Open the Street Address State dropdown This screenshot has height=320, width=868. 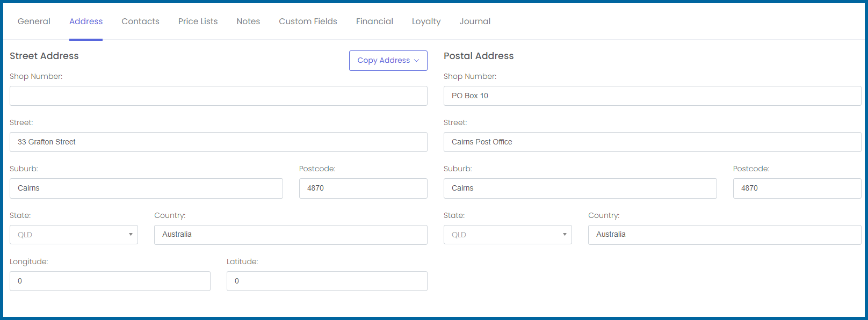pyautogui.click(x=74, y=235)
